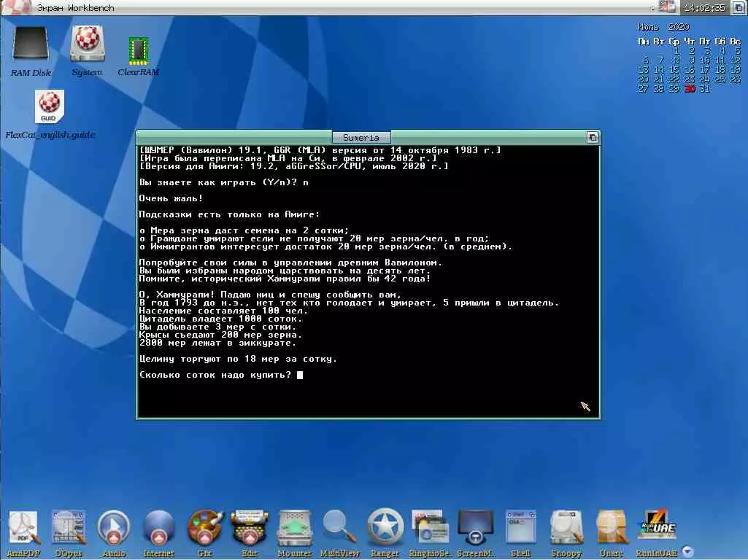Open the Internet dock drawer
The image size is (748, 560).
pyautogui.click(x=159, y=529)
